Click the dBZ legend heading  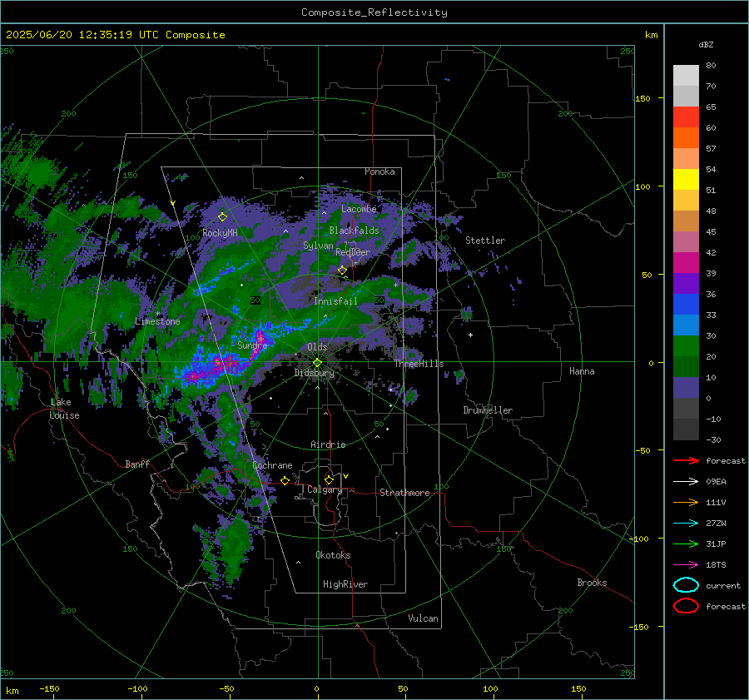click(x=706, y=44)
